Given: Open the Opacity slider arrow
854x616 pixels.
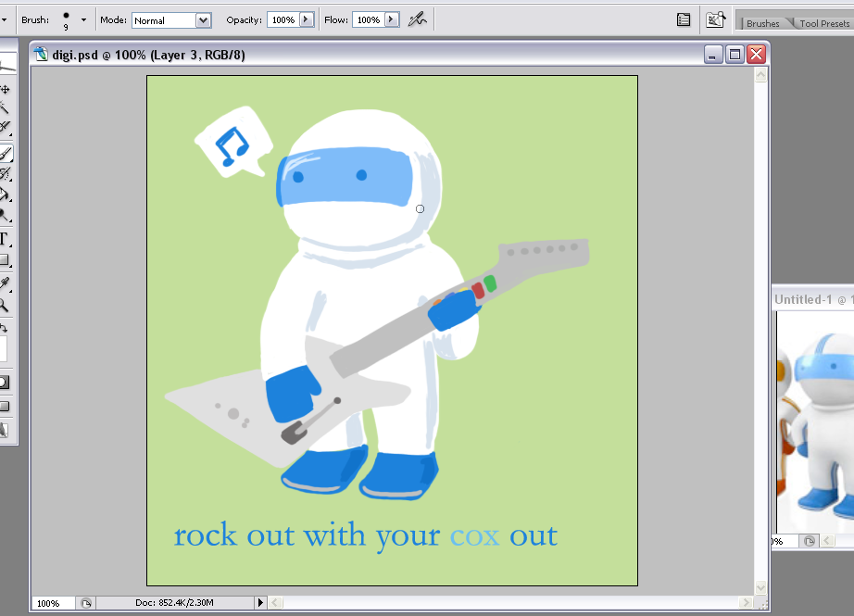Looking at the screenshot, I should [x=307, y=20].
